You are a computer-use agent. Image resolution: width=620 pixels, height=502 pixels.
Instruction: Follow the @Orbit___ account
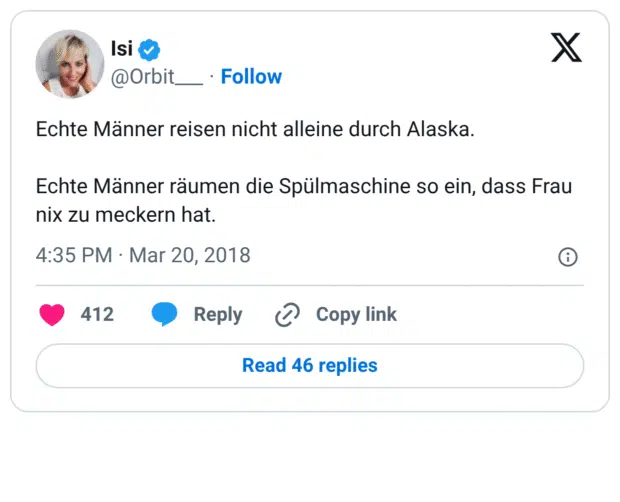tap(251, 77)
